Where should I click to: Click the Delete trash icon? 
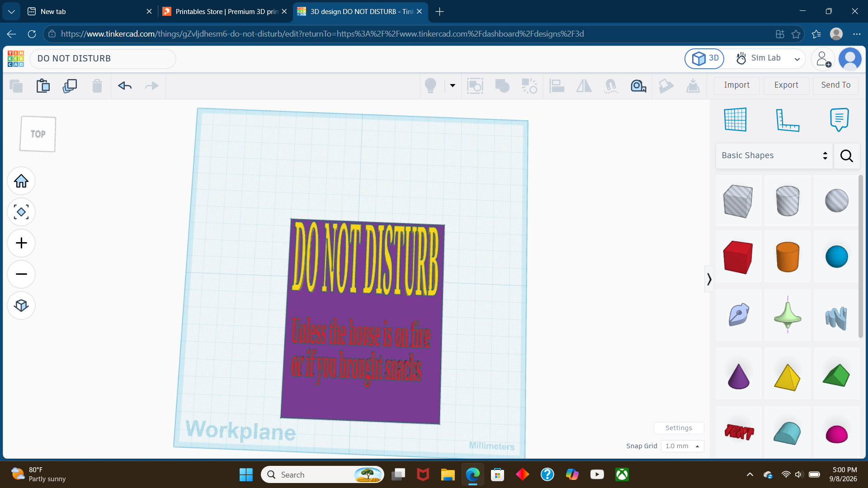(97, 86)
